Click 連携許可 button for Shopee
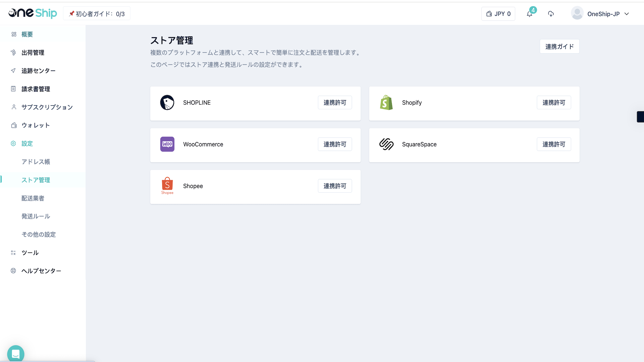The height and width of the screenshot is (362, 644). (x=334, y=186)
